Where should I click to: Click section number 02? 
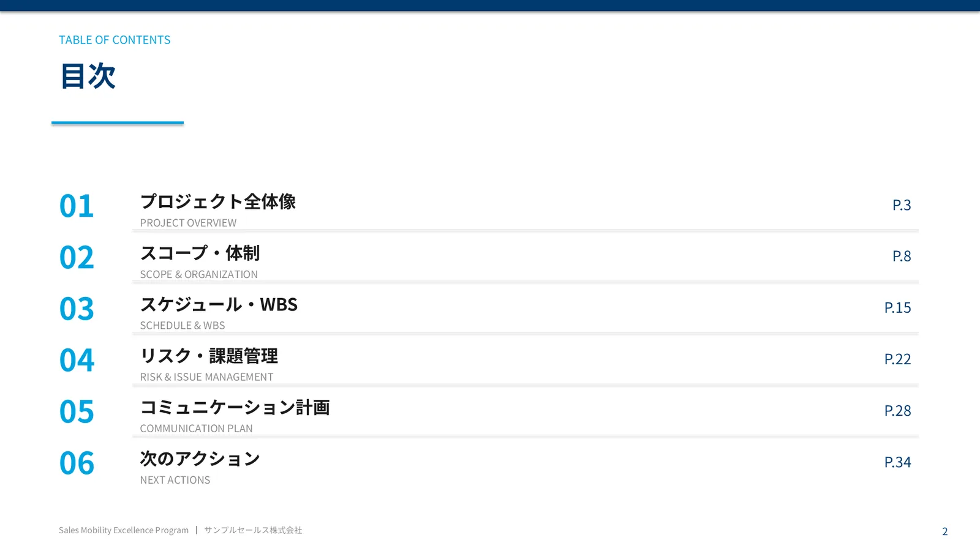[x=77, y=258]
